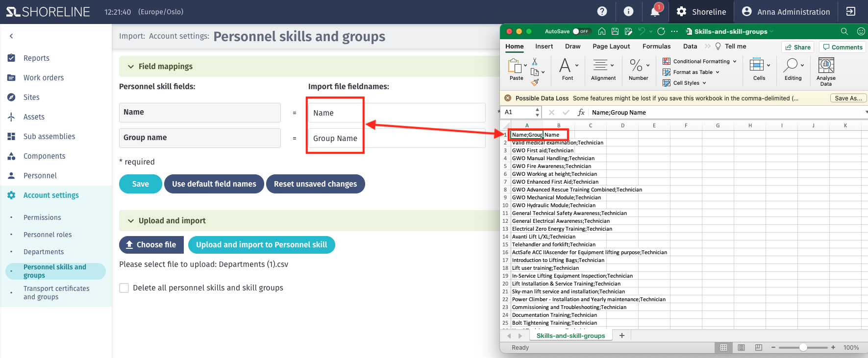The image size is (868, 358).
Task: Click the Choose file button
Action: click(151, 244)
